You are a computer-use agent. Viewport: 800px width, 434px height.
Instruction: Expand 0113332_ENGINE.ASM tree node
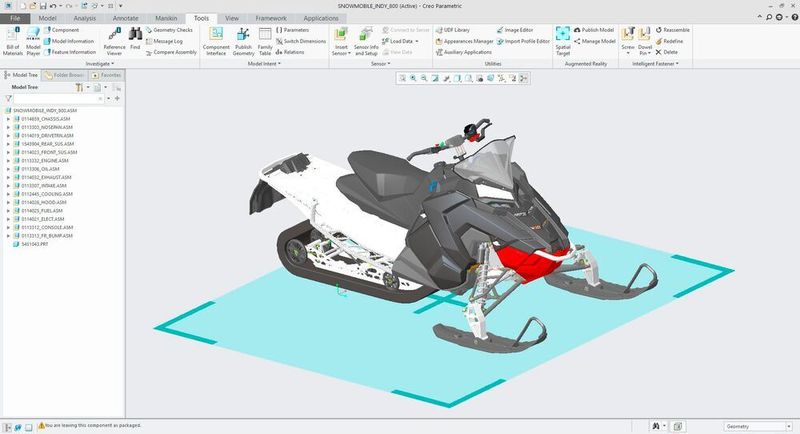(x=8, y=161)
